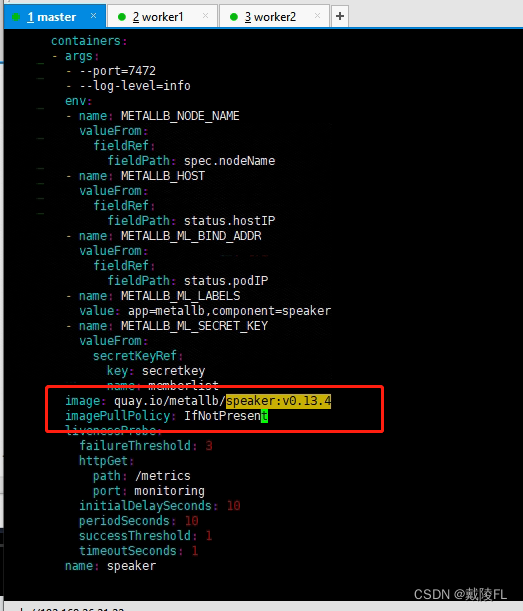
Task: Click the METALLB_ML_SECRET_KEY name
Action: click(194, 326)
